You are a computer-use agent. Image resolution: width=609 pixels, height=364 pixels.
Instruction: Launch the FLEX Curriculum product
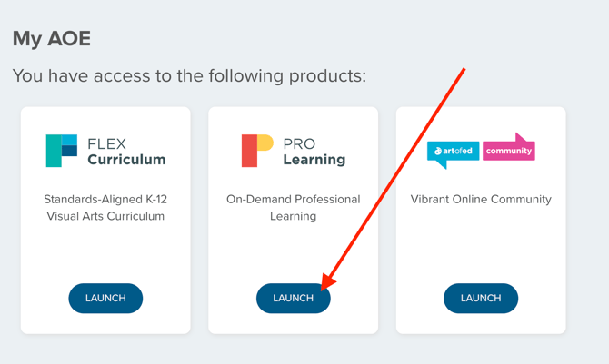tap(105, 298)
